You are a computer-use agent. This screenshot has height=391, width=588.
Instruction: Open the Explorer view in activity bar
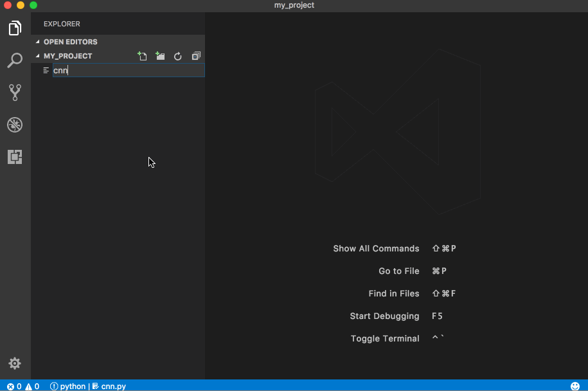click(15, 28)
